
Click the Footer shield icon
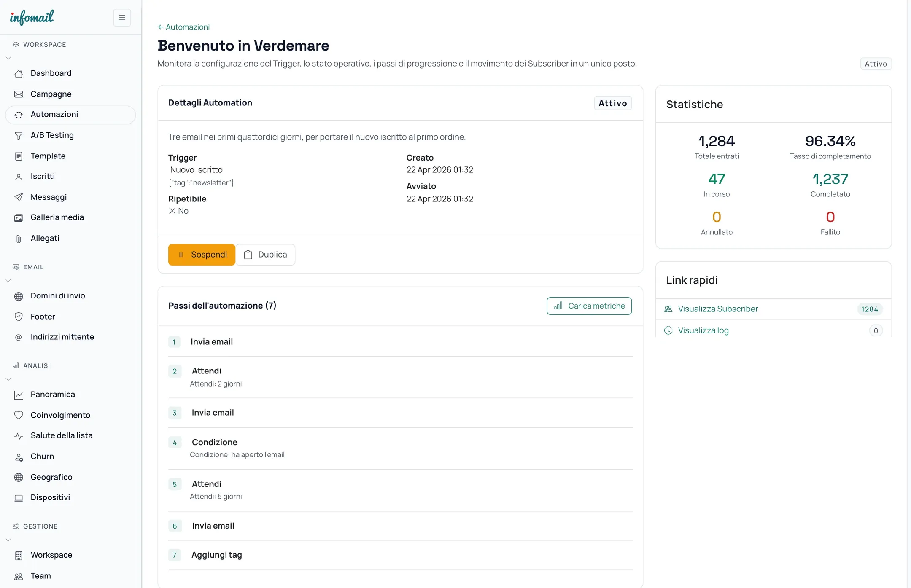coord(19,317)
